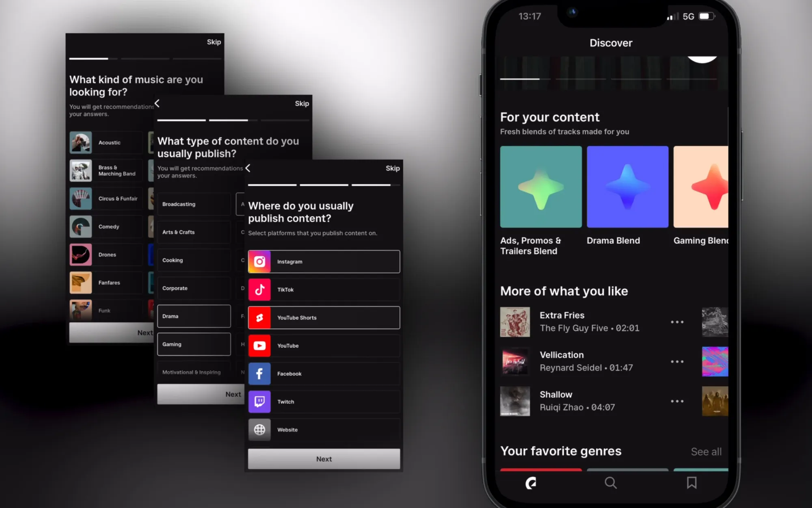Viewport: 812px width, 508px height.
Task: Toggle TikTok selection checkbox
Action: (324, 289)
